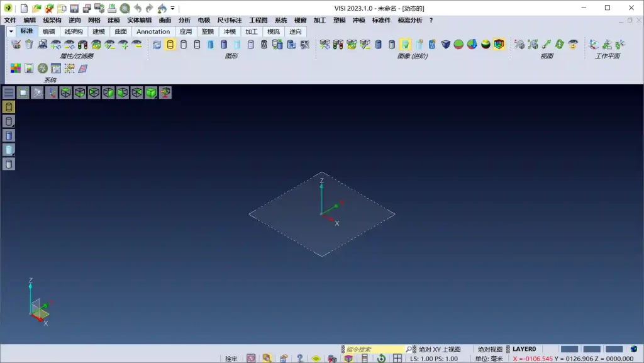Click the LAYER0 layer label
The height and width of the screenshot is (363, 644).
coord(524,349)
